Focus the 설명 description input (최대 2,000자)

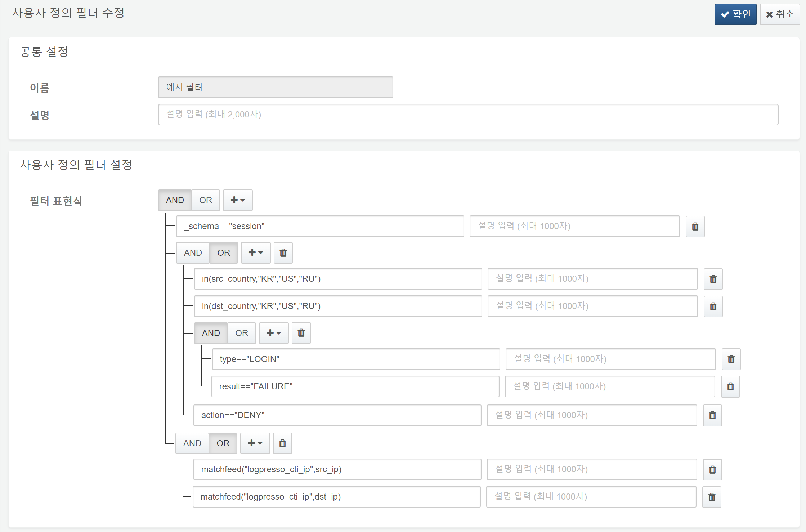point(468,115)
